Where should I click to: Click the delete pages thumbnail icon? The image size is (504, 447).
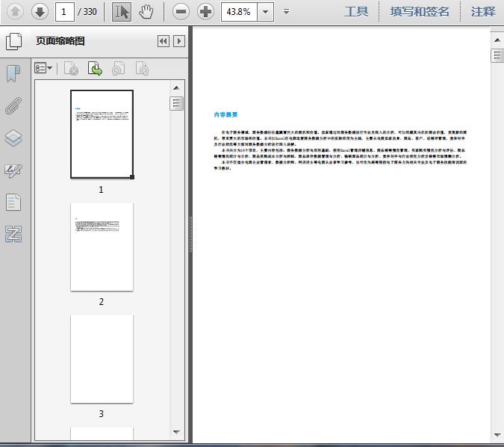coord(72,68)
